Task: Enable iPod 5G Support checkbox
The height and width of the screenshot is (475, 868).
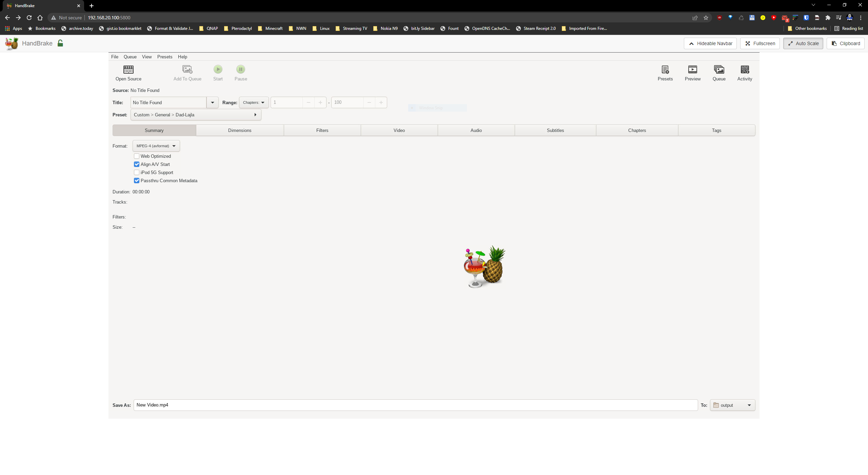Action: pos(137,172)
